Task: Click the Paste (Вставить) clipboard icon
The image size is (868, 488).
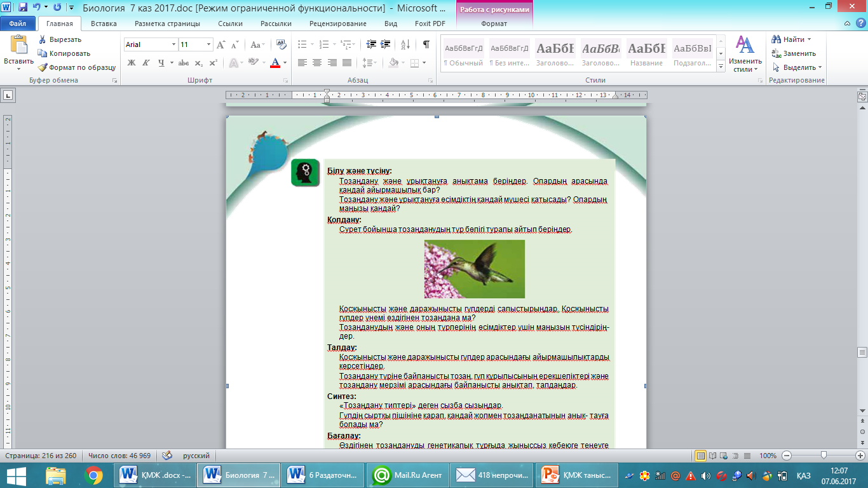Action: click(x=18, y=44)
